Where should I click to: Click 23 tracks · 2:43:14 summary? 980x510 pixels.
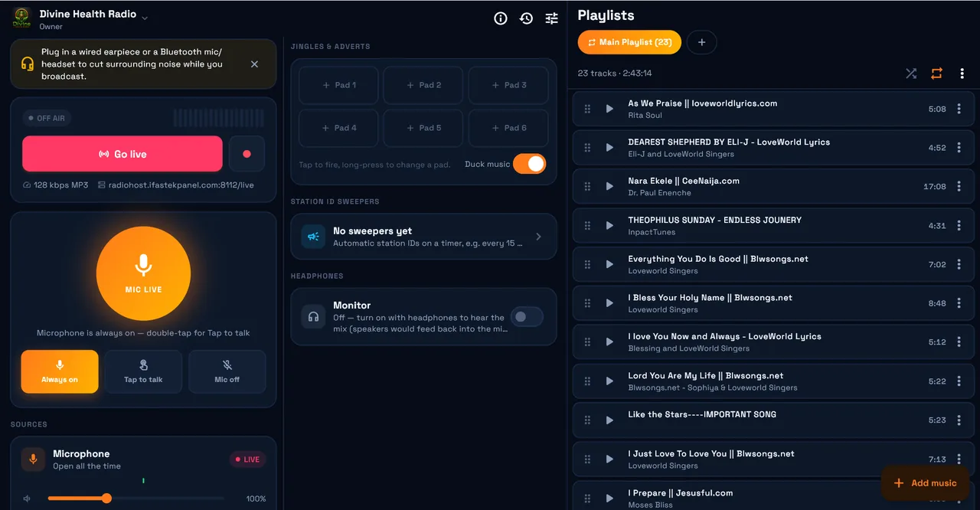(615, 74)
